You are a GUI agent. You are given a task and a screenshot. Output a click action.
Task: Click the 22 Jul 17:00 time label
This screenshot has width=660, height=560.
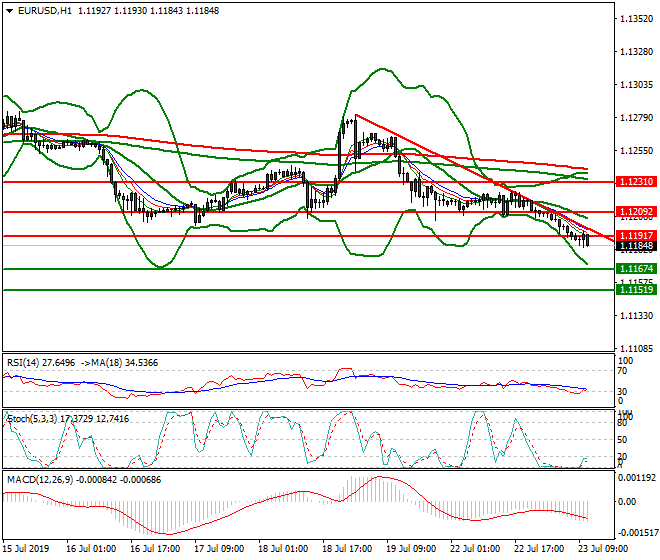pyautogui.click(x=539, y=549)
